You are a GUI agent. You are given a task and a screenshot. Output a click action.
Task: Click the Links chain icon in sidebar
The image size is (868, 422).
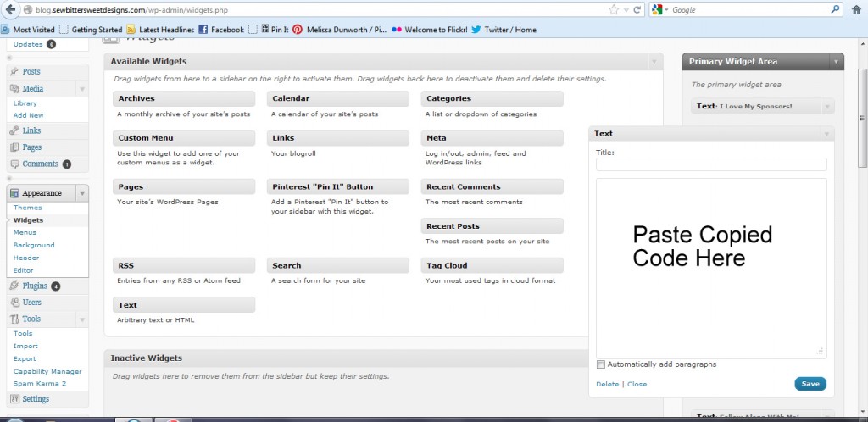pos(14,130)
